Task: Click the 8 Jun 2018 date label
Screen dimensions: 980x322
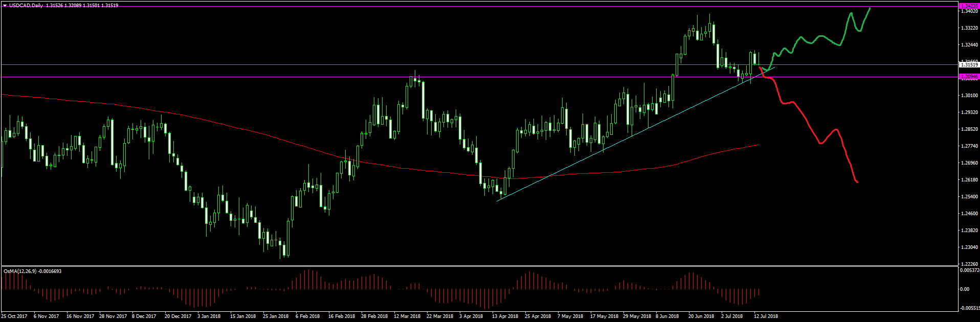Action: [667, 316]
